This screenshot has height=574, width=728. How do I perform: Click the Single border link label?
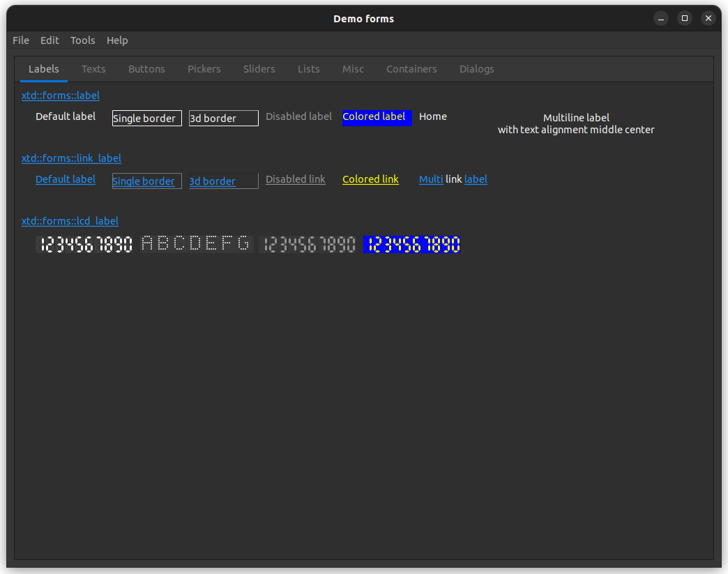[x=144, y=181]
